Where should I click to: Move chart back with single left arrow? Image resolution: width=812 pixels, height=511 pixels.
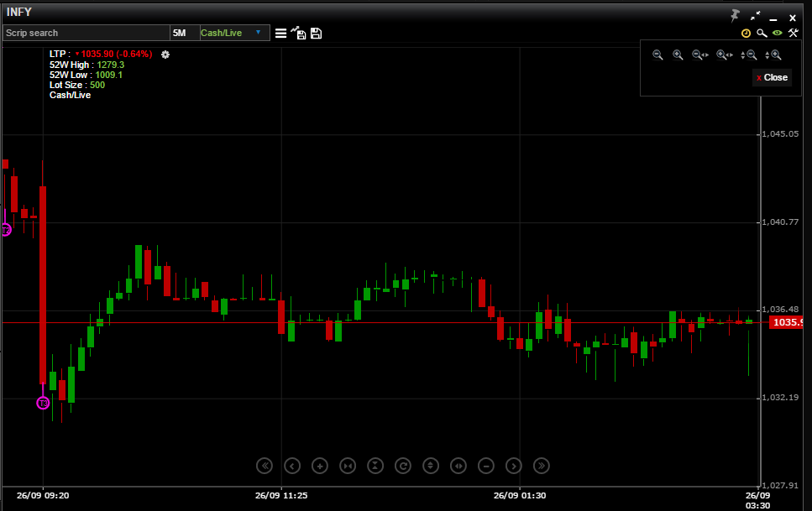point(292,466)
